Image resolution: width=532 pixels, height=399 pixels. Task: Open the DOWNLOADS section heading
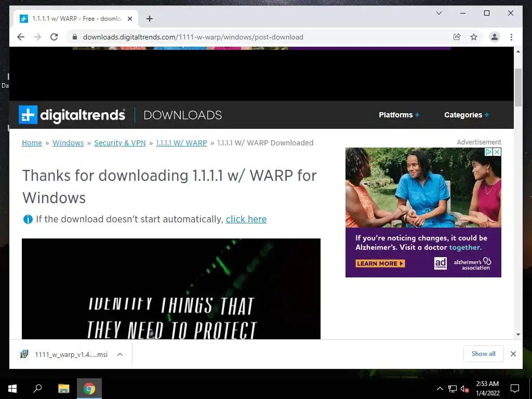click(x=182, y=115)
